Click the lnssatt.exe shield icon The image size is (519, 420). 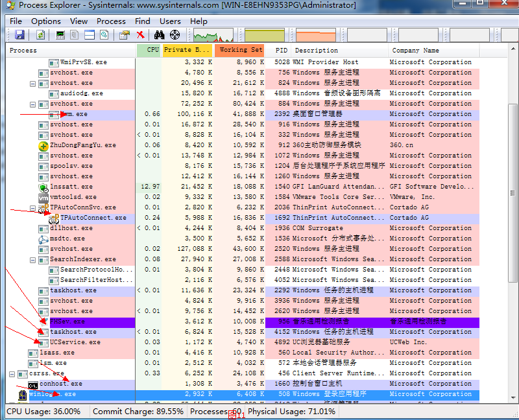43,187
